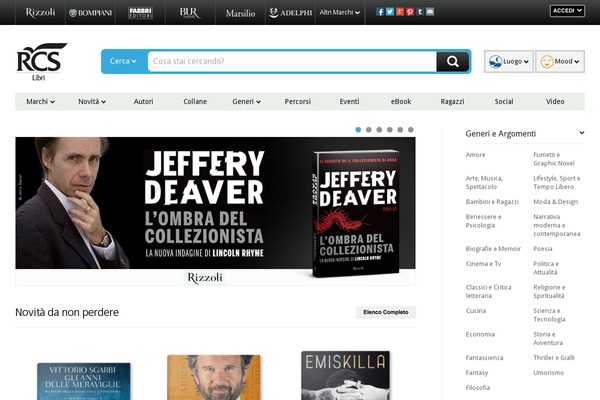The height and width of the screenshot is (400, 600).
Task: Focus the Cosa stai cercando search field
Action: click(x=292, y=61)
